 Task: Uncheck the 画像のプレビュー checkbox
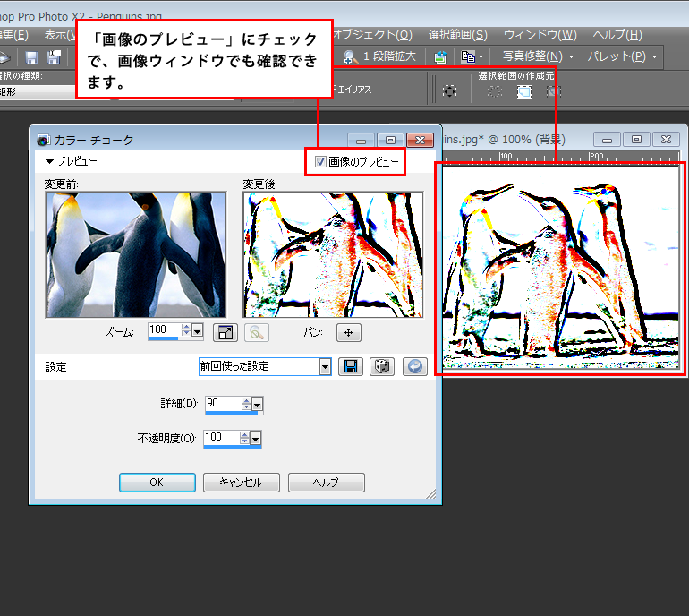pyautogui.click(x=320, y=162)
